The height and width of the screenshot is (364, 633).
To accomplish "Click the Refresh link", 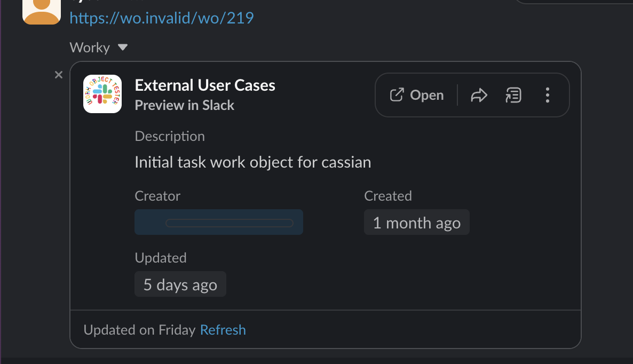I will click(223, 330).
